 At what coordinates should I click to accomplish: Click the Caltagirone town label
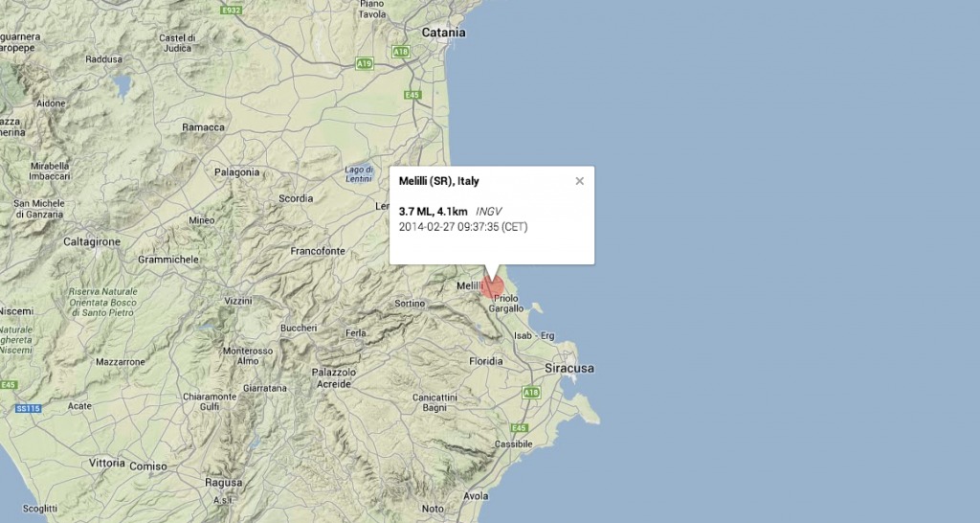pos(92,241)
